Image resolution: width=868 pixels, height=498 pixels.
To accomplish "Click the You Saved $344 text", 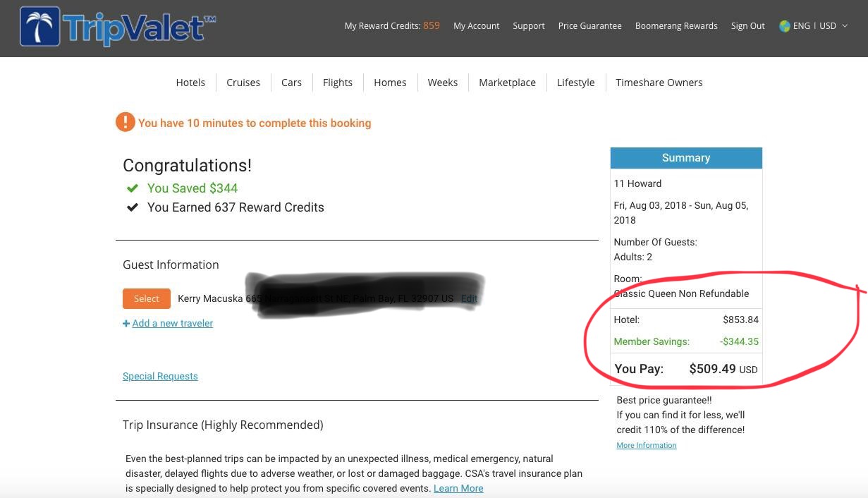I will pyautogui.click(x=192, y=188).
